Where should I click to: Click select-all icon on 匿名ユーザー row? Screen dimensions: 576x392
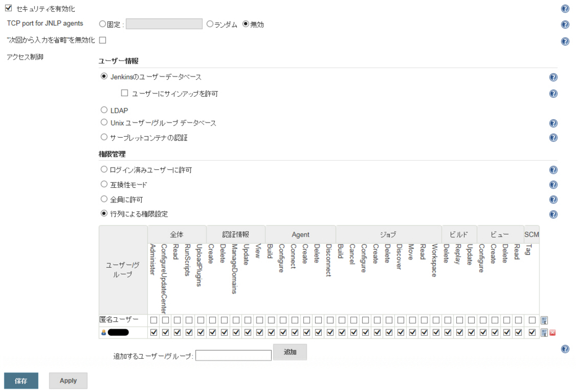(x=544, y=321)
